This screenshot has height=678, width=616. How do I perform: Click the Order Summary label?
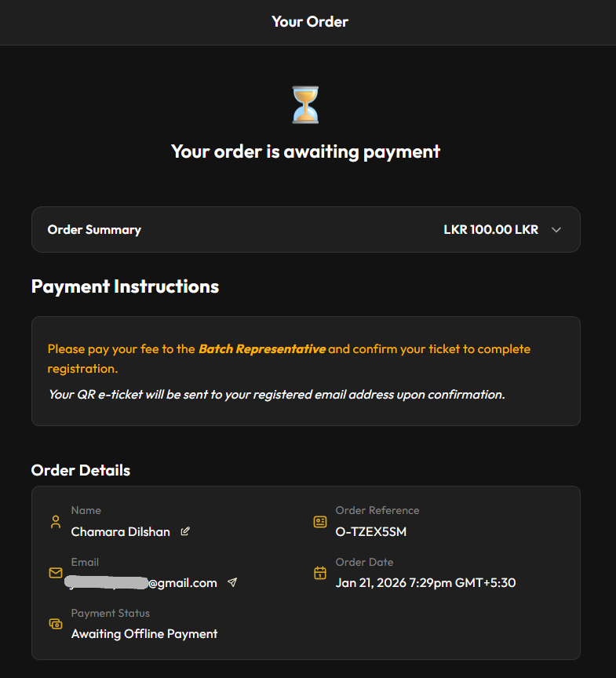click(x=94, y=230)
